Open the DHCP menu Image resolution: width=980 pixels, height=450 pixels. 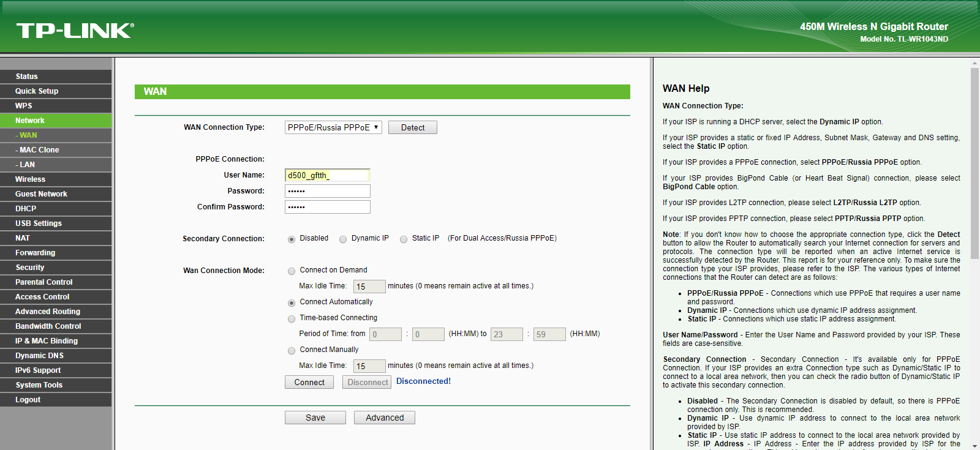56,209
